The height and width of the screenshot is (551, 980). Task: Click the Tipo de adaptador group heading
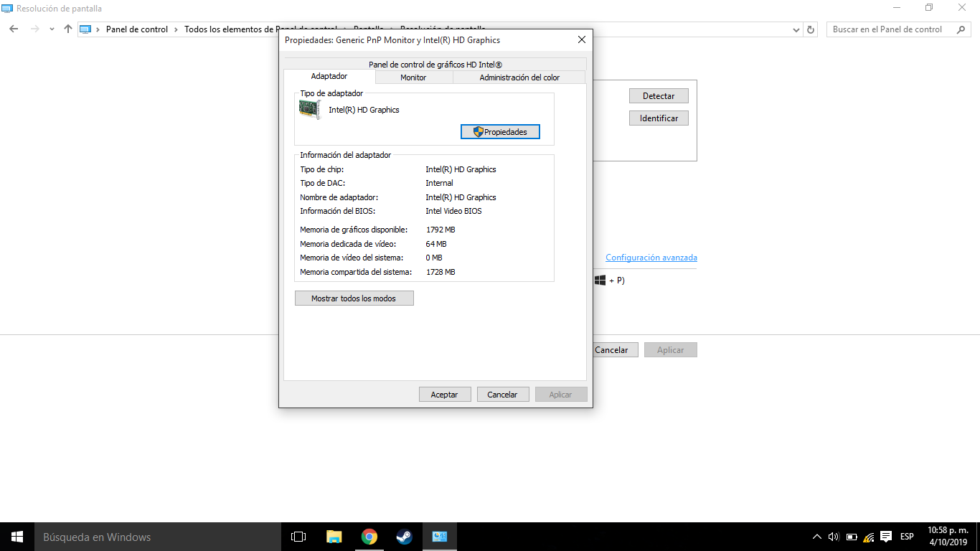pyautogui.click(x=331, y=93)
